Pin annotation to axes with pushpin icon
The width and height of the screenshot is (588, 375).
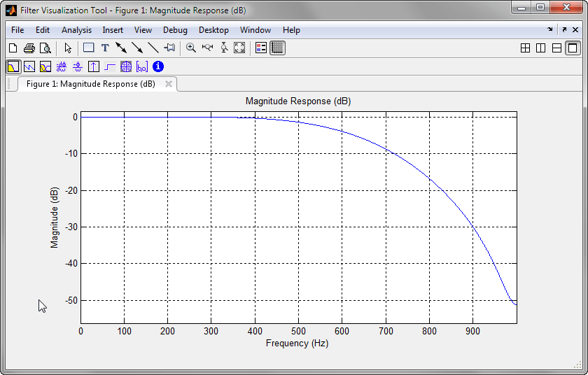(x=169, y=48)
